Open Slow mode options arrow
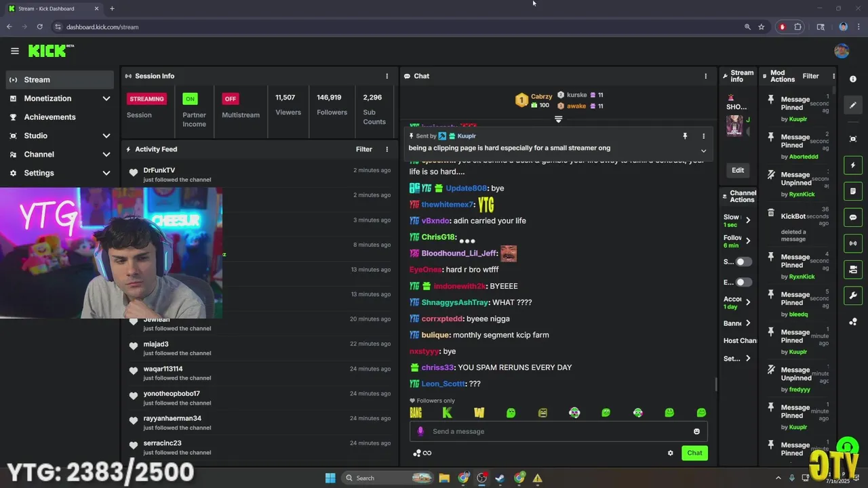 coord(748,220)
